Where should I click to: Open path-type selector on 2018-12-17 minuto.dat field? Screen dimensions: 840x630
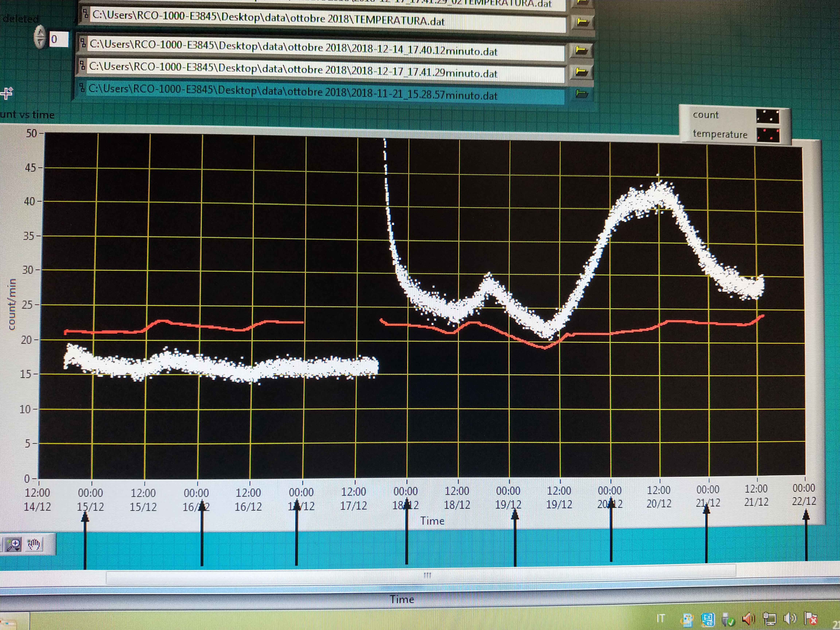tap(82, 66)
